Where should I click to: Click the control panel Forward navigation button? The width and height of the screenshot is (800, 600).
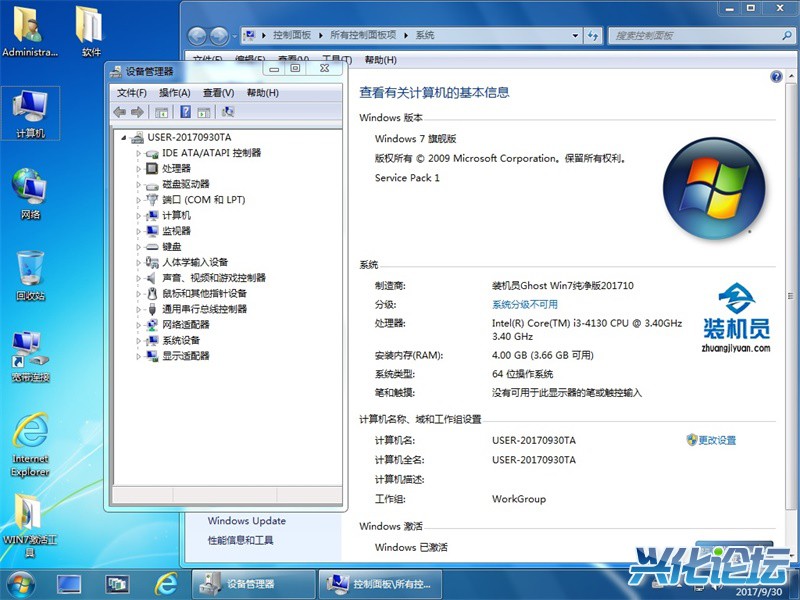[219, 36]
